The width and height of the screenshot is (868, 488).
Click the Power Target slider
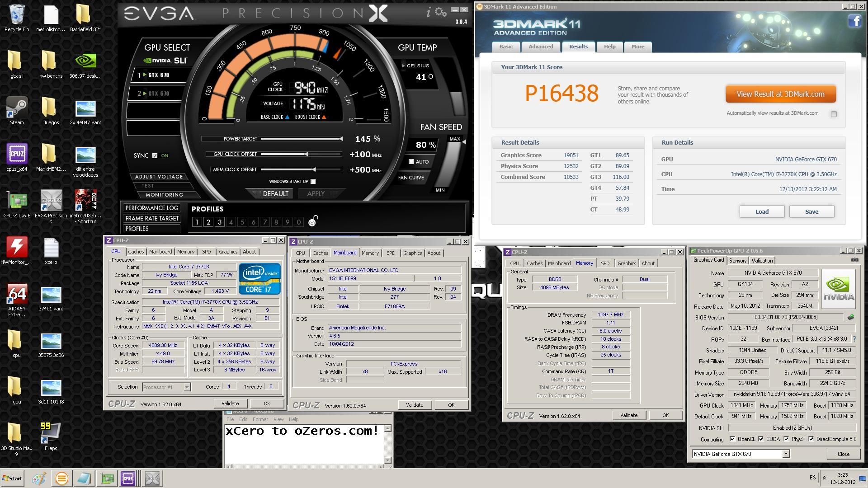tap(301, 139)
